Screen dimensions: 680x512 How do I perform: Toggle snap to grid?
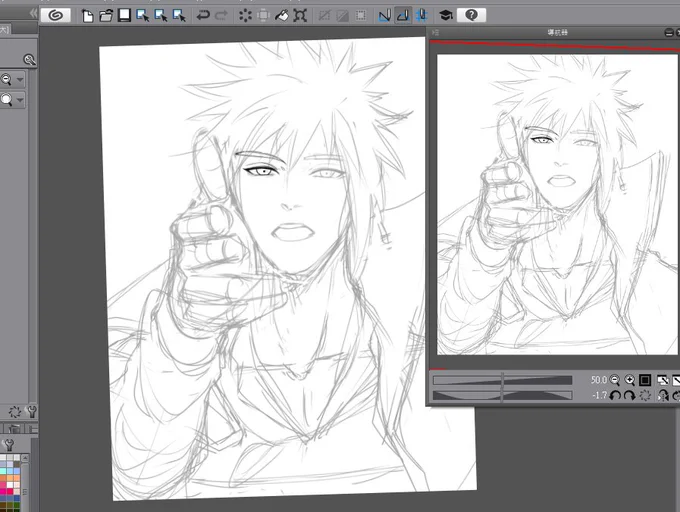tap(422, 16)
